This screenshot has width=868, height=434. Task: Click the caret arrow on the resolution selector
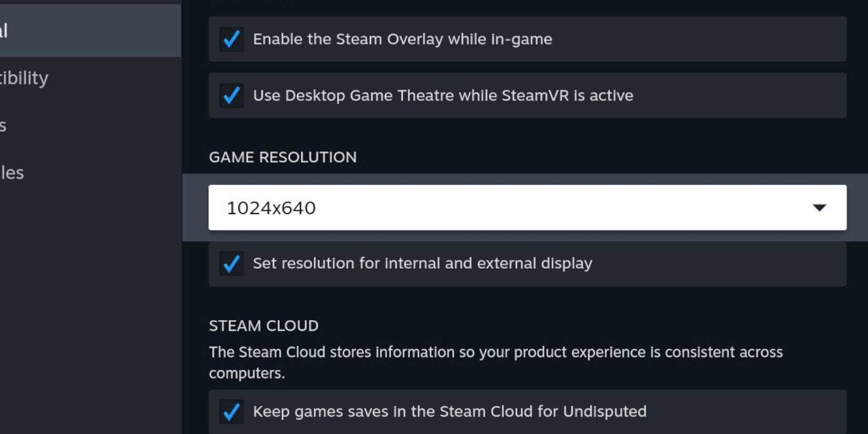[819, 208]
